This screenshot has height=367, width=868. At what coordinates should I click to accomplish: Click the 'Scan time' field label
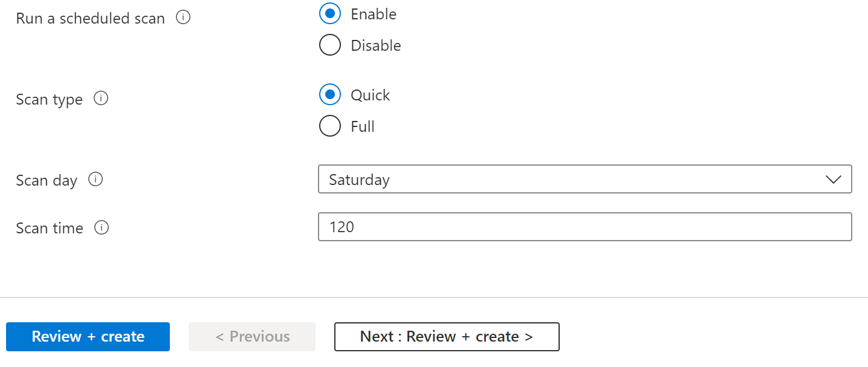50,229
